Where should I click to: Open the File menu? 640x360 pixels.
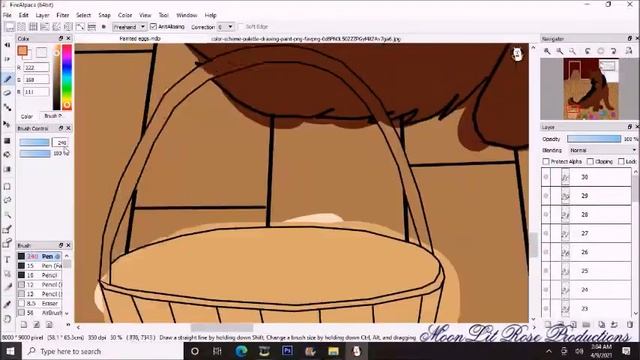[7, 15]
